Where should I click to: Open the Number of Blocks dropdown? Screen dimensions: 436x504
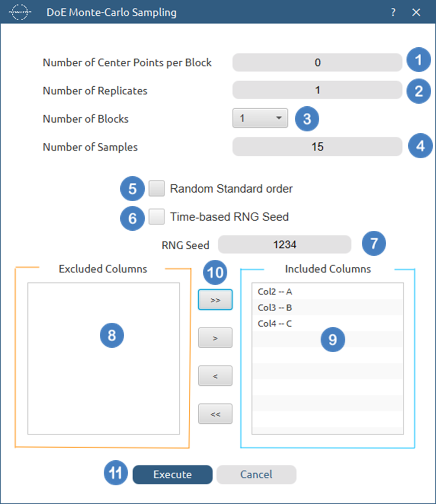[x=260, y=118]
